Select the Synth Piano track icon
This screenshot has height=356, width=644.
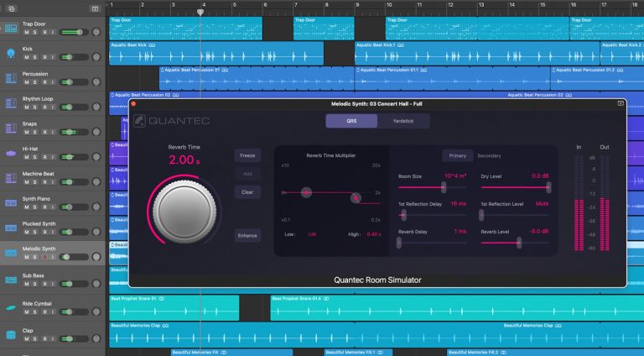click(11, 204)
